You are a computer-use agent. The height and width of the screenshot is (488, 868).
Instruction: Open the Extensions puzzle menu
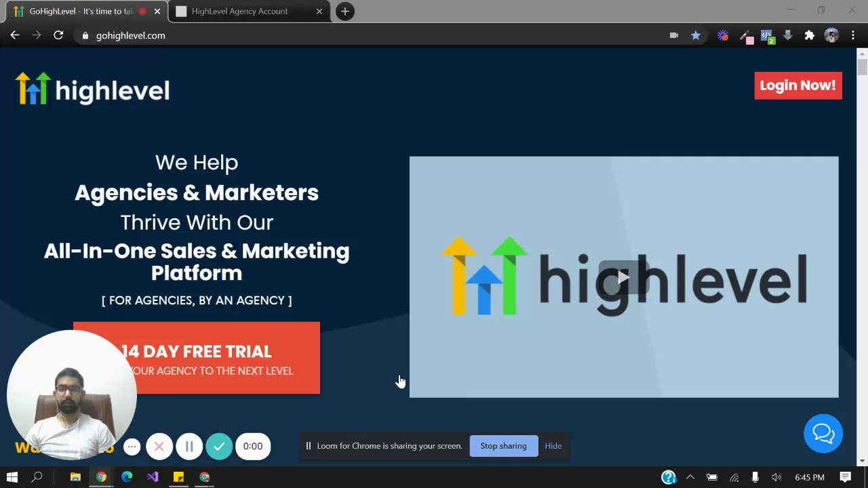810,35
